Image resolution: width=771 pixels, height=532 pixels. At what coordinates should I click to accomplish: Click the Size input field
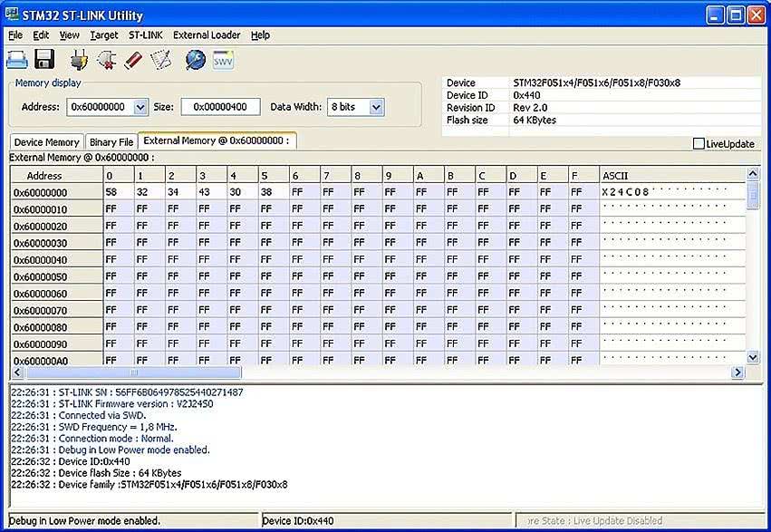coord(220,107)
